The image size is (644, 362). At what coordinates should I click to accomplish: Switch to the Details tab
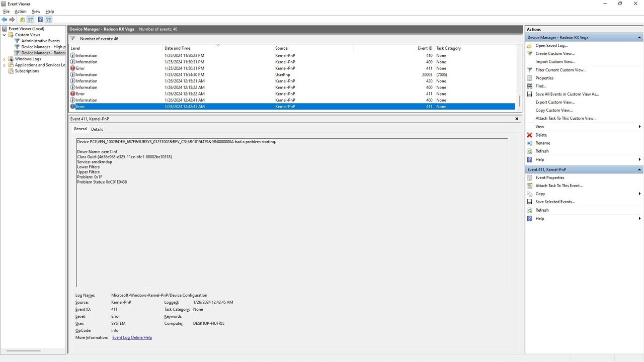97,129
